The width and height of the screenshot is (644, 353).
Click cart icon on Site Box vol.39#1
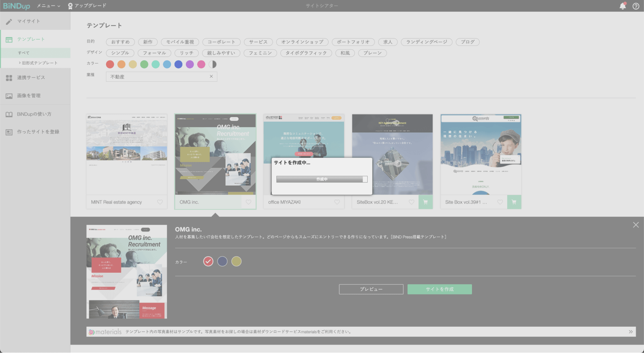pyautogui.click(x=514, y=202)
